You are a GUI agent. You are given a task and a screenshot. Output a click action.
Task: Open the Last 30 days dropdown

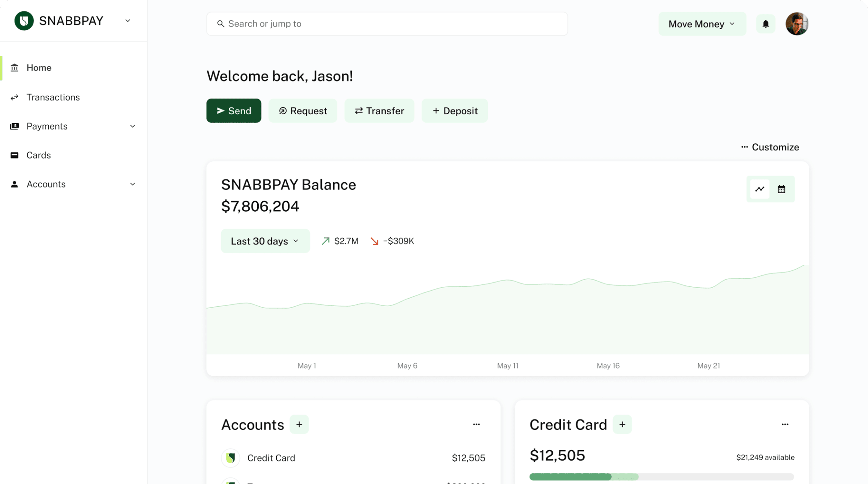click(265, 241)
